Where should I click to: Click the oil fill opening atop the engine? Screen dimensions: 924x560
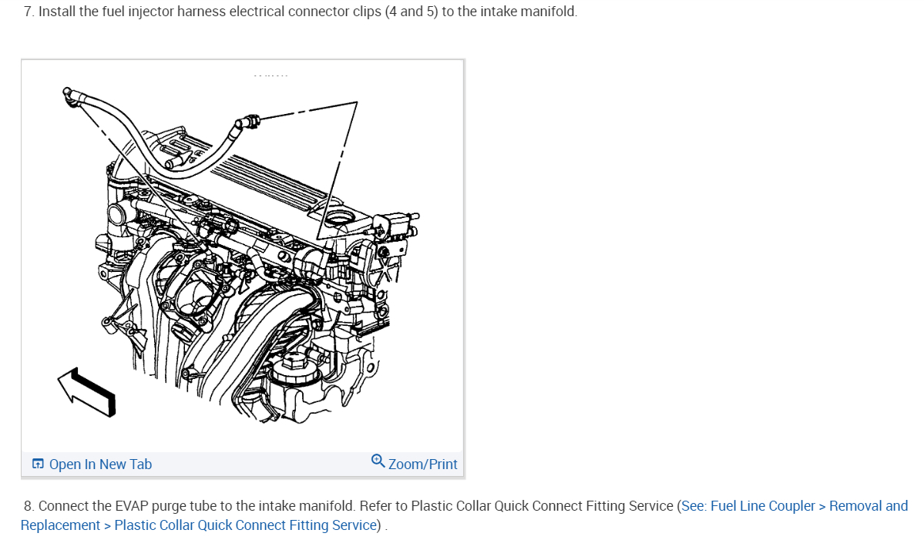point(339,220)
